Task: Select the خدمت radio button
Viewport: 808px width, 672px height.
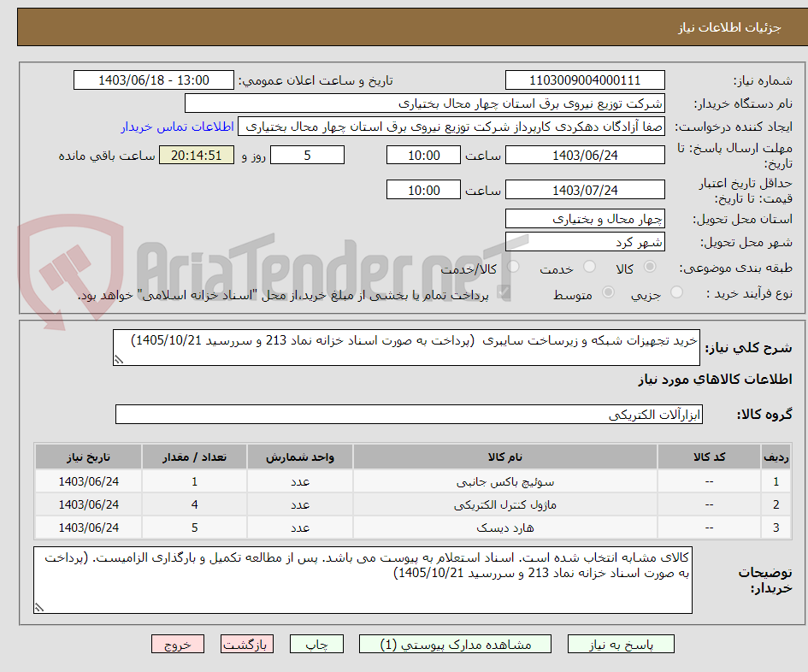Action: pyautogui.click(x=589, y=267)
